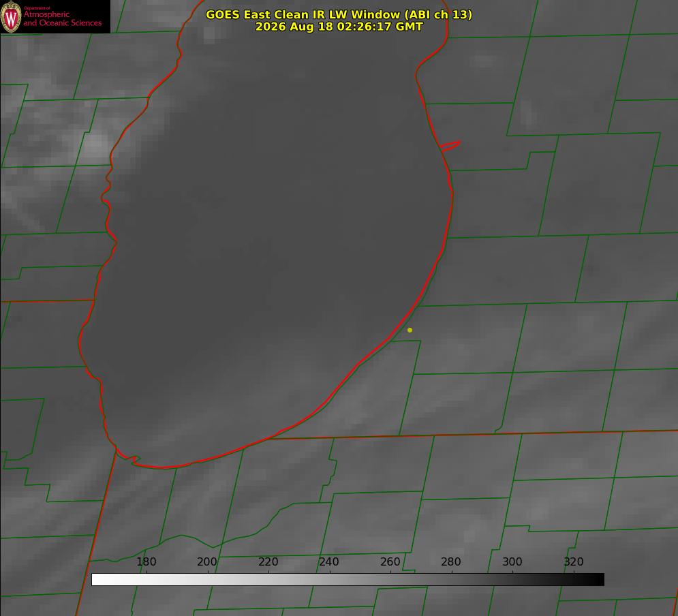Click the bright cloud patch west of lake
Image resolution: width=678 pixels, height=616 pixels.
pyautogui.click(x=95, y=145)
